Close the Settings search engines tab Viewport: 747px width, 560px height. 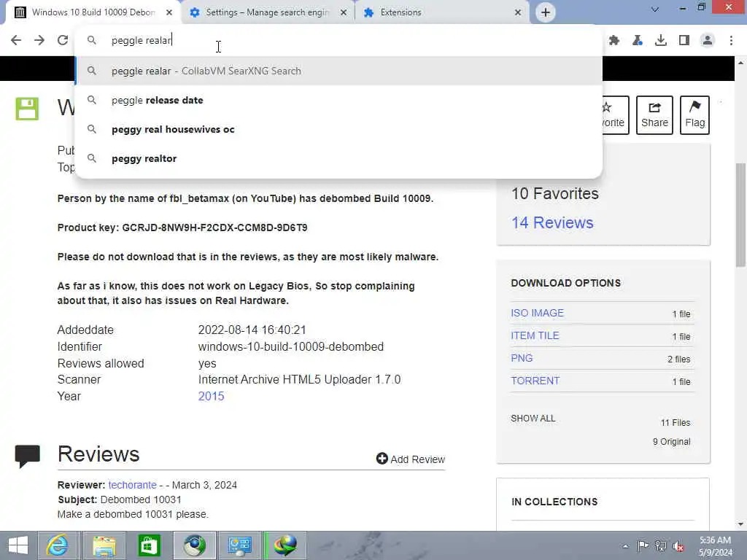[x=344, y=12]
